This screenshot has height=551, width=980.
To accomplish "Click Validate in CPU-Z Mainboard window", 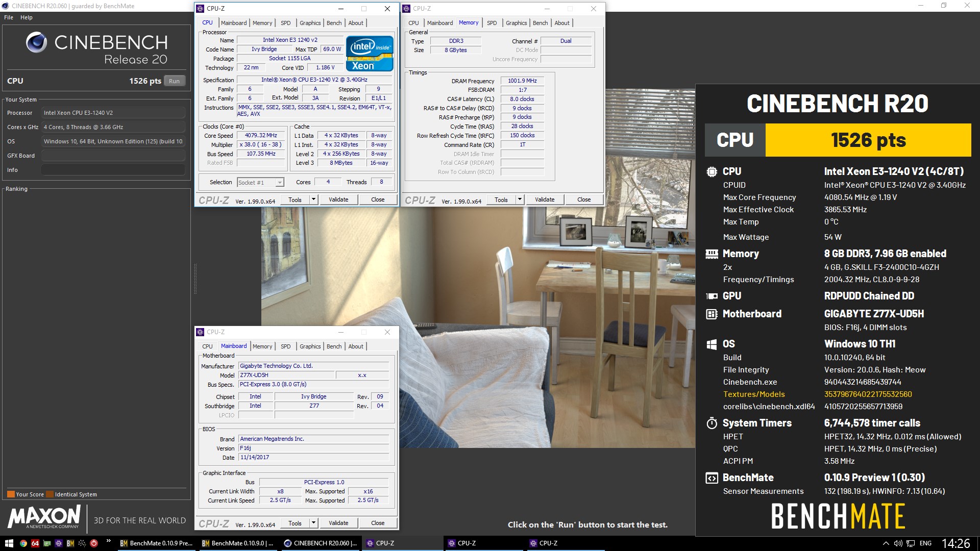I will pyautogui.click(x=338, y=523).
